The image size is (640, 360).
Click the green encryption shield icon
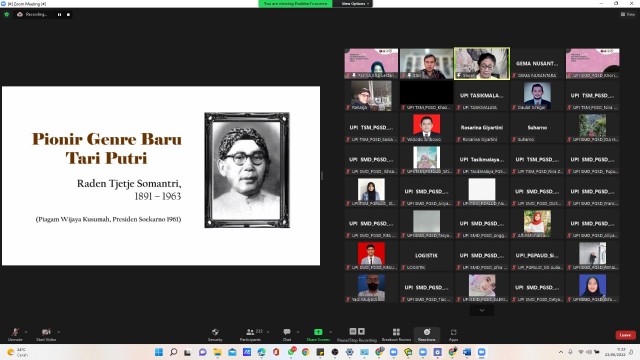pyautogui.click(x=7, y=14)
